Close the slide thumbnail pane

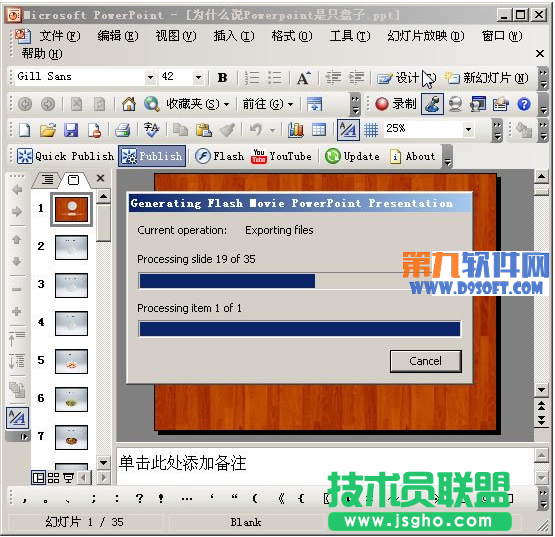tap(101, 178)
